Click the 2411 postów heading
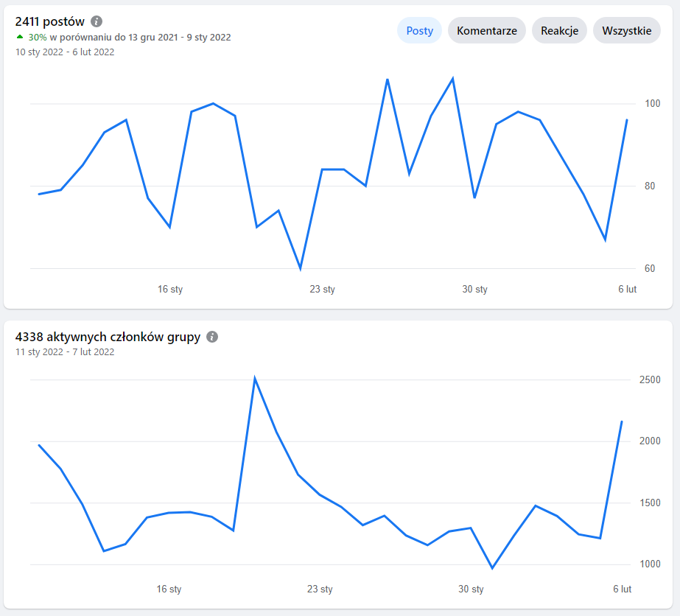The width and height of the screenshot is (680, 616). (x=50, y=21)
